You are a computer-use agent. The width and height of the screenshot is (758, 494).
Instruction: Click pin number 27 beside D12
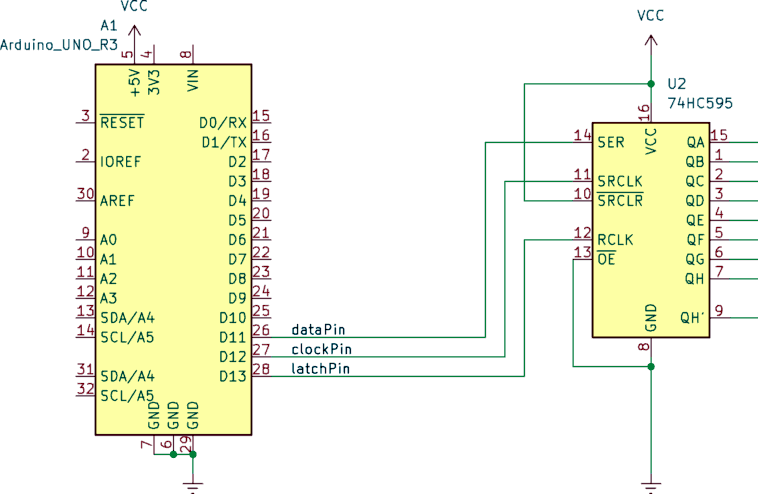coord(261,349)
